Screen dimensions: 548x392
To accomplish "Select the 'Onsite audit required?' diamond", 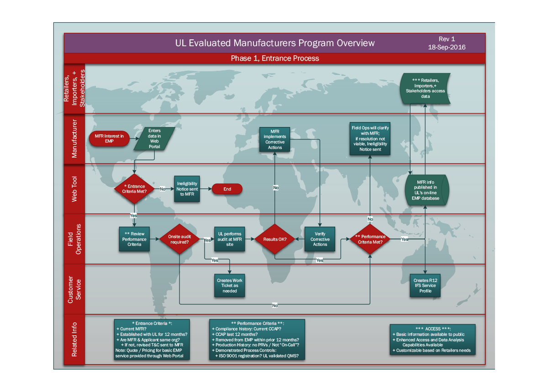I will [x=179, y=239].
